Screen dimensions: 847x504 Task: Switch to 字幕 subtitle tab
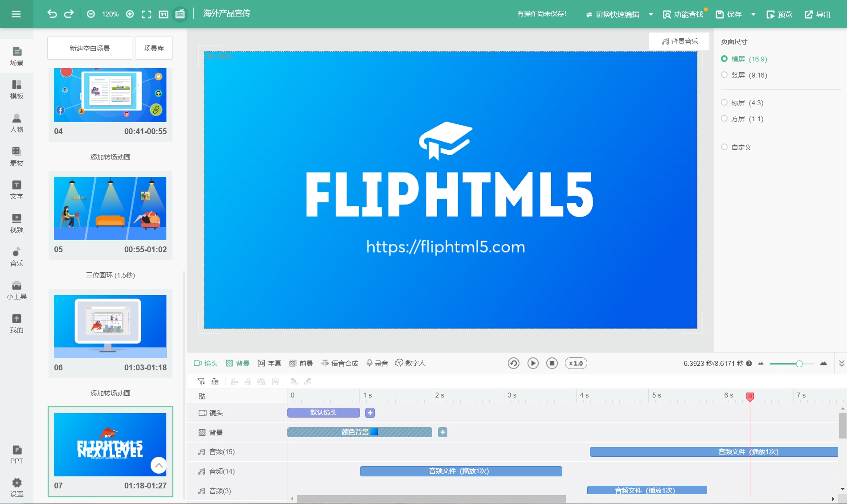tap(270, 364)
